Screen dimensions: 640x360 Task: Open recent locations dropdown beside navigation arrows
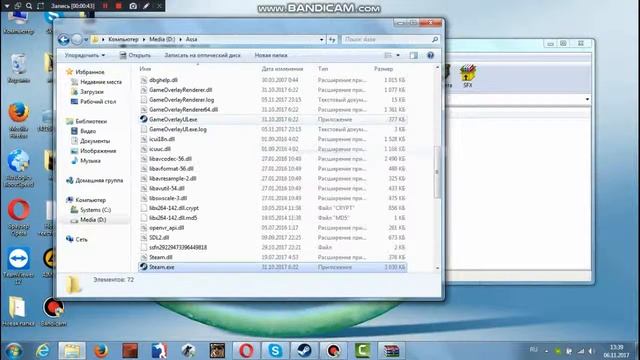[x=86, y=40]
